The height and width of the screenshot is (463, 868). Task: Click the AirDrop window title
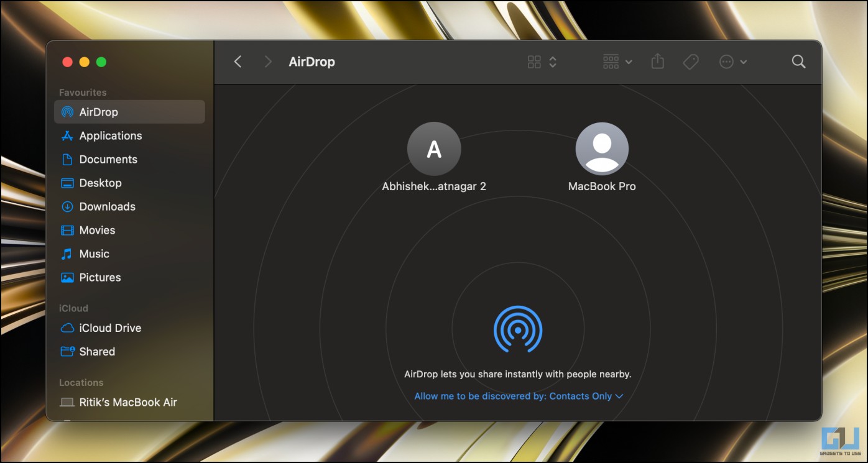click(x=312, y=62)
